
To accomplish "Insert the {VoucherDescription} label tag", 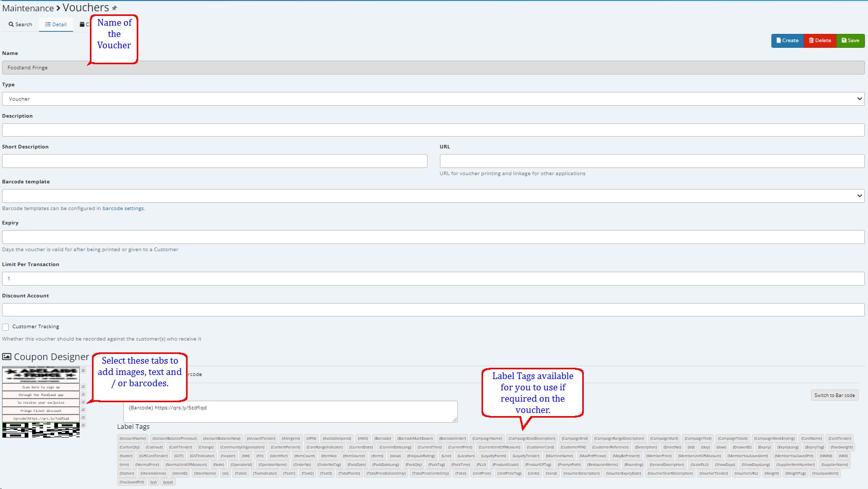I will (x=581, y=473).
